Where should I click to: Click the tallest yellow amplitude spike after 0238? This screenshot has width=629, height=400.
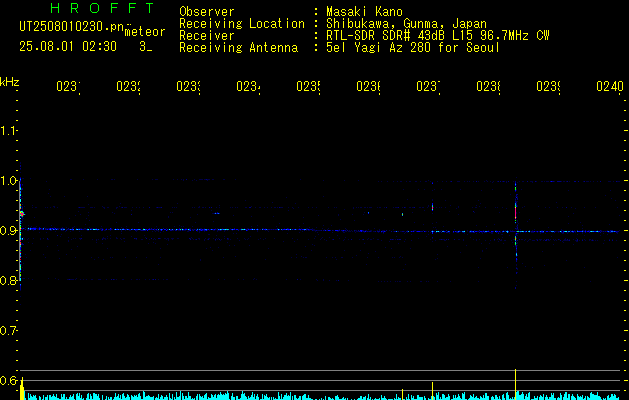point(515,384)
